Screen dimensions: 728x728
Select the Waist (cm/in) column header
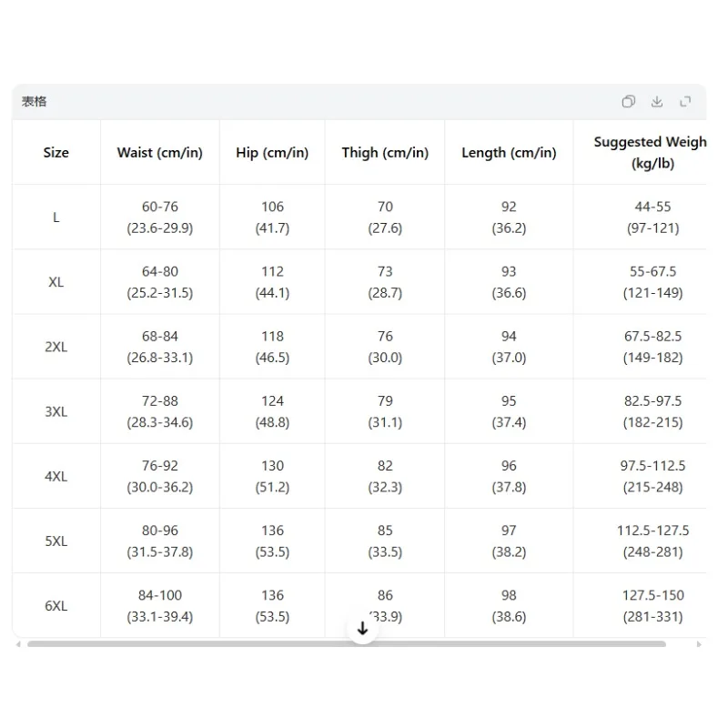160,152
